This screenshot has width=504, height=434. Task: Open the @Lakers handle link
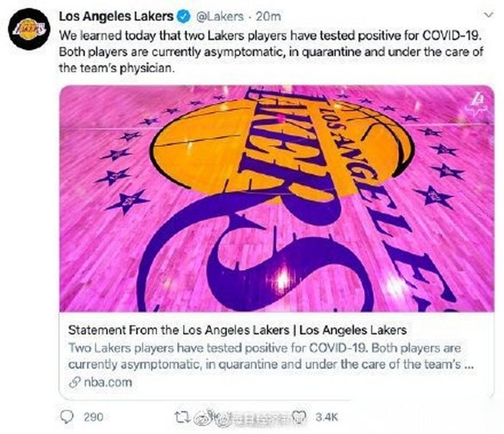(x=219, y=17)
